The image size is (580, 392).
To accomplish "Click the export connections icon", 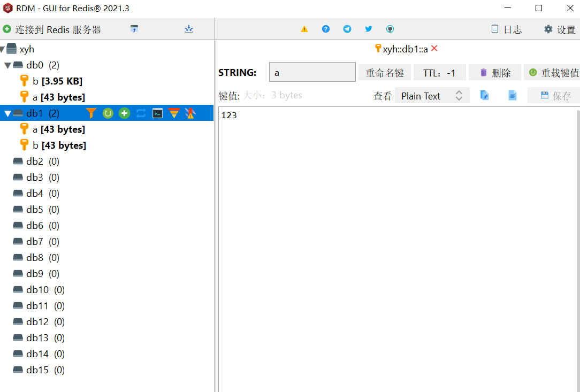I will click(x=189, y=29).
